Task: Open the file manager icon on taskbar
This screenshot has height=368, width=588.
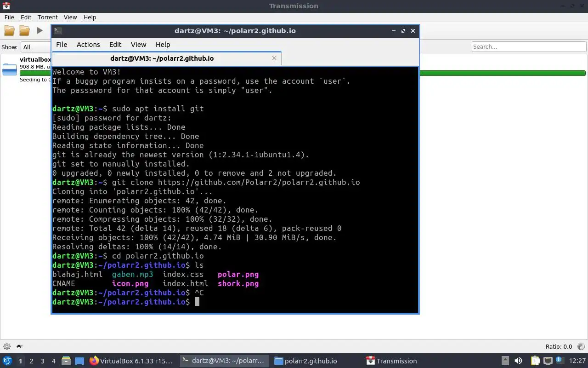Action: click(66, 361)
